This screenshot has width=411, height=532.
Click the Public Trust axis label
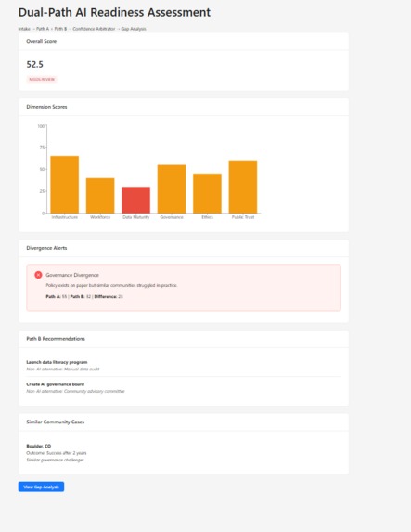coord(243,217)
